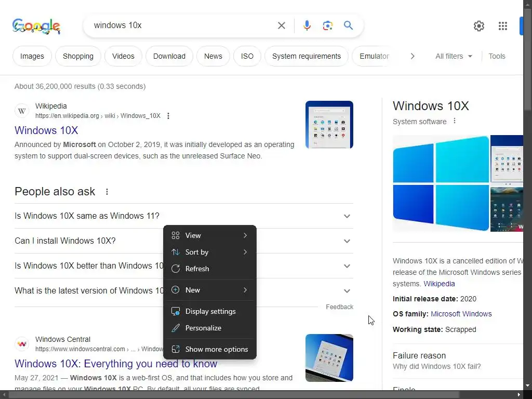Select the Download filter chip

pos(169,56)
